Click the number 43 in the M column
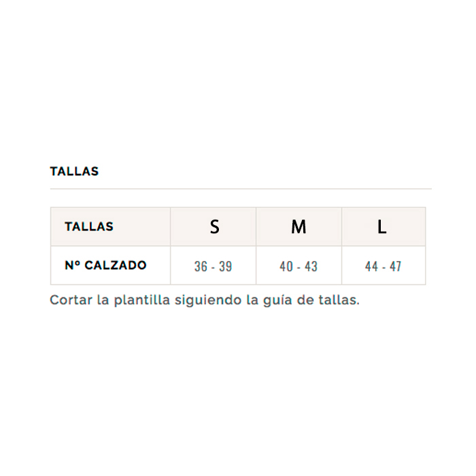The image size is (476, 476). (311, 267)
